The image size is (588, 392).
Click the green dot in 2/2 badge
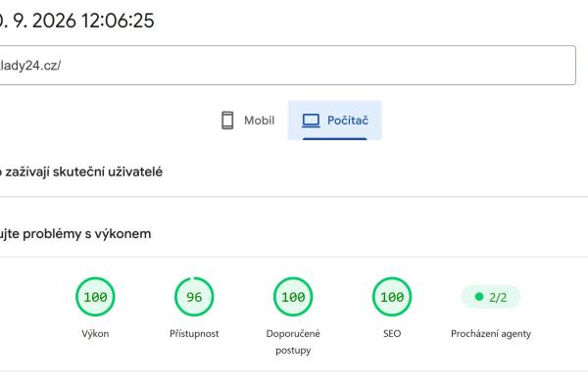(x=479, y=297)
